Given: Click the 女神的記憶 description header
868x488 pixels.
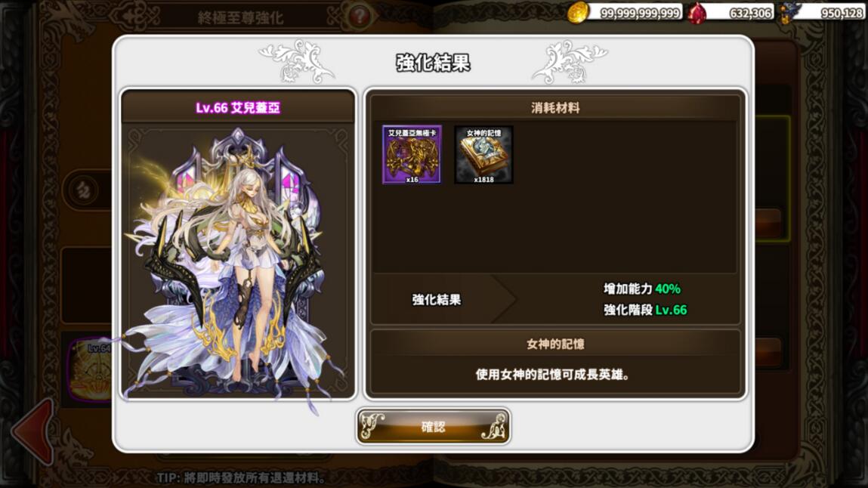Looking at the screenshot, I should point(555,344).
